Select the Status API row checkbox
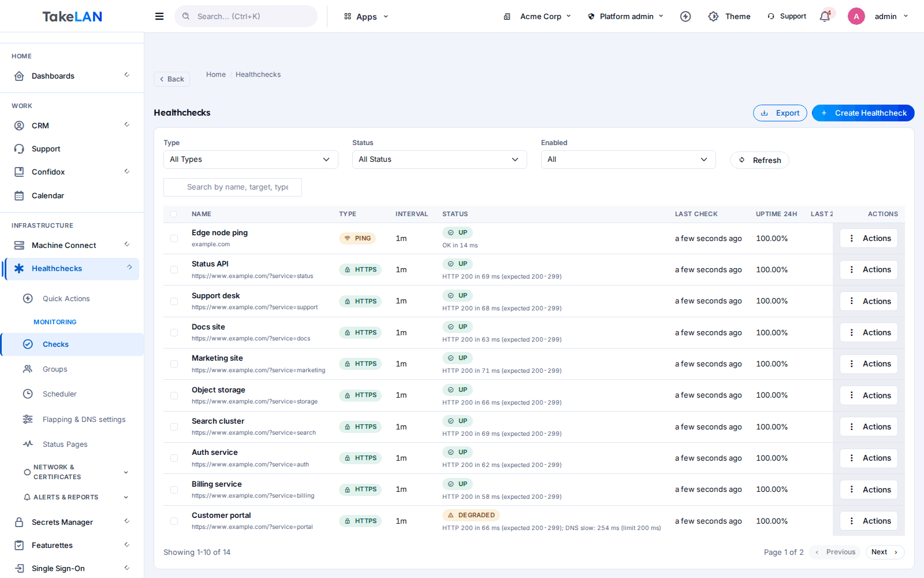Image resolution: width=924 pixels, height=578 pixels. pos(174,269)
